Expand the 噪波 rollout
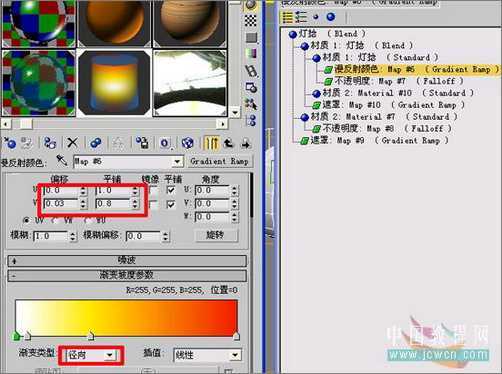Screen dimensions: 502x374 pyautogui.click(x=127, y=260)
